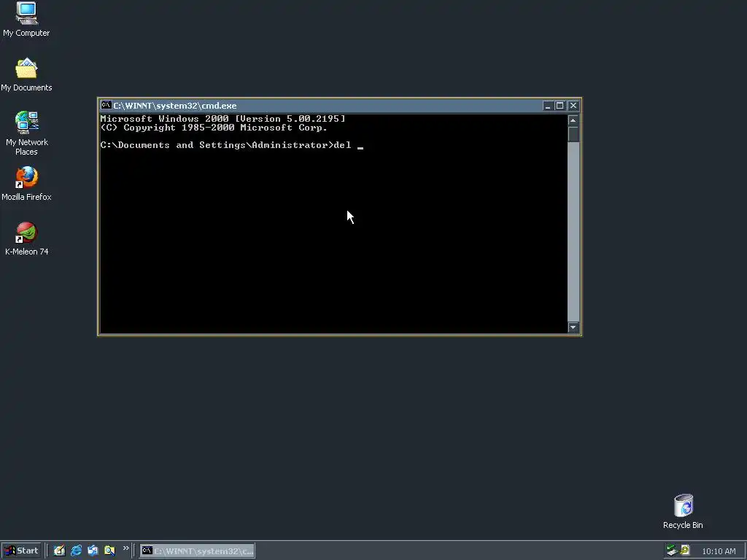Click the Copyright 1985-2000 Microsoft Corp. line
This screenshot has height=560, width=747.
[x=214, y=128]
